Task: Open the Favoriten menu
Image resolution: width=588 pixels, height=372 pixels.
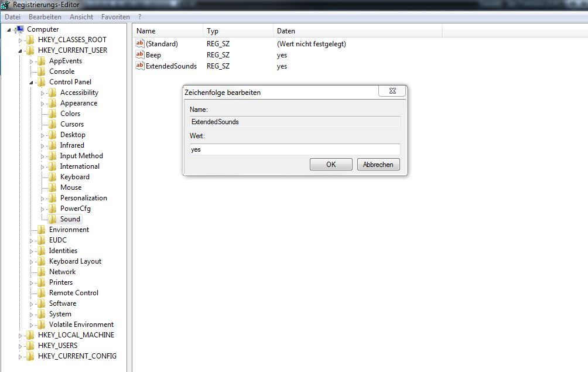Action: (x=115, y=17)
